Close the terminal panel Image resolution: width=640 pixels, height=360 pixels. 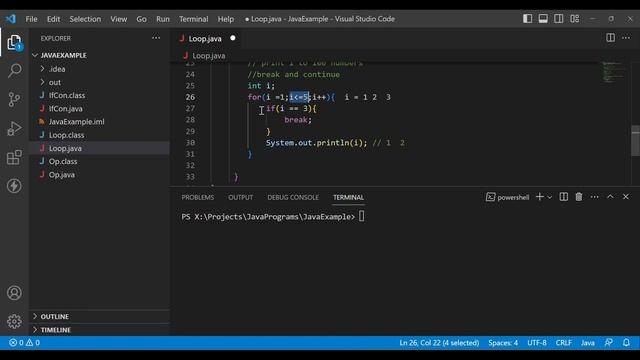(x=626, y=197)
